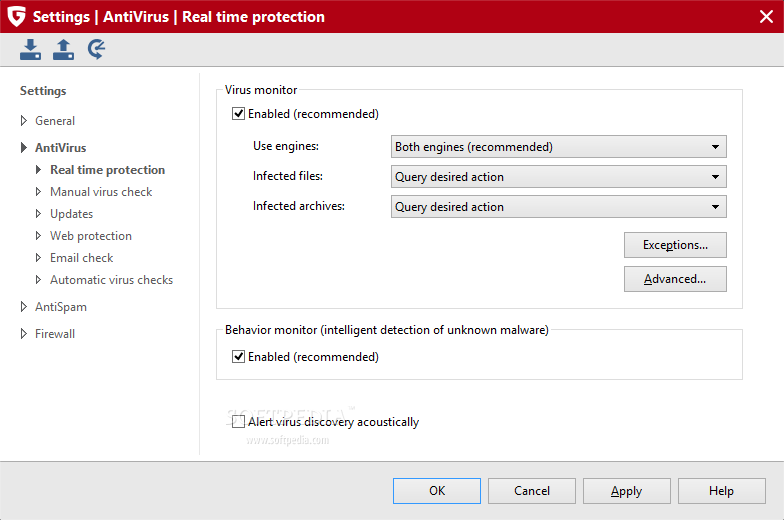
Task: Open Help for this dialog
Action: 722,491
